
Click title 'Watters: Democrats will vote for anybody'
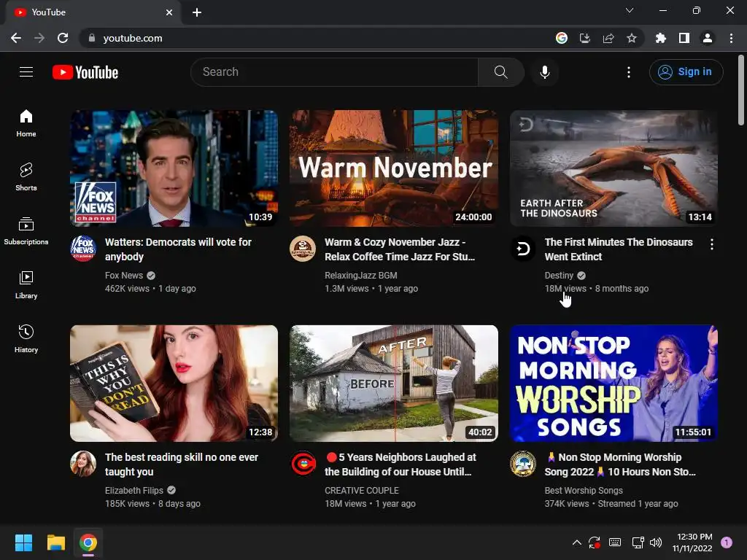(x=178, y=249)
